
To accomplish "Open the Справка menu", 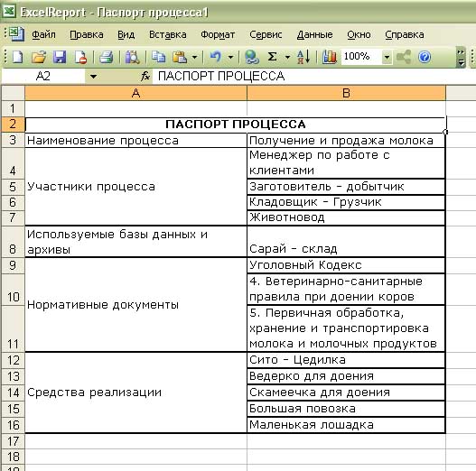I will point(405,34).
